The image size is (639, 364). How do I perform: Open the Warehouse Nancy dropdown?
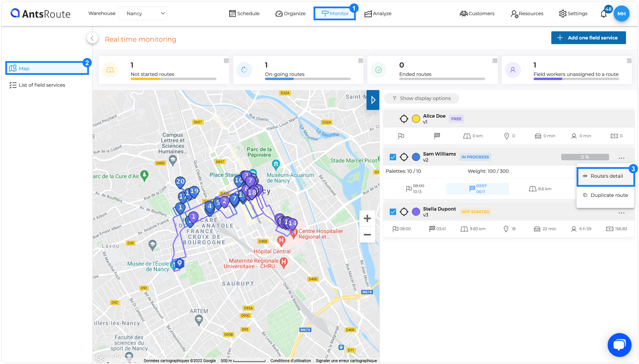pos(143,13)
